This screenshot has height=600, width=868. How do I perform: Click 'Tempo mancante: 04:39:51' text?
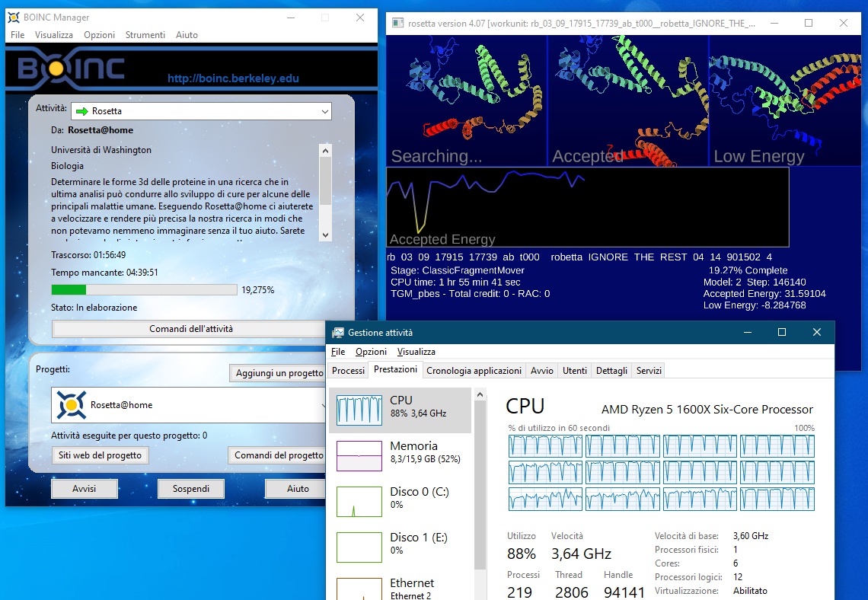click(104, 273)
